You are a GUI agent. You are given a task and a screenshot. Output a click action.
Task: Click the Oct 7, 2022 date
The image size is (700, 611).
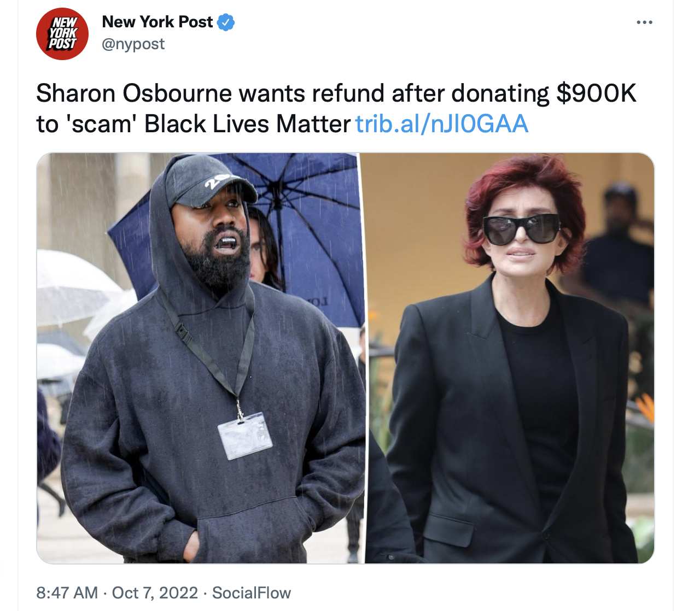(155, 593)
